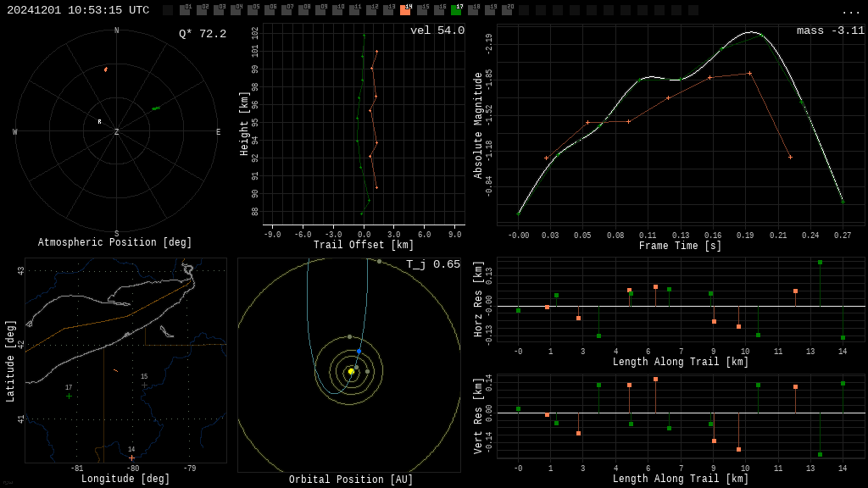Select the green station 17 box
The width and height of the screenshot is (868, 488).
[456, 10]
